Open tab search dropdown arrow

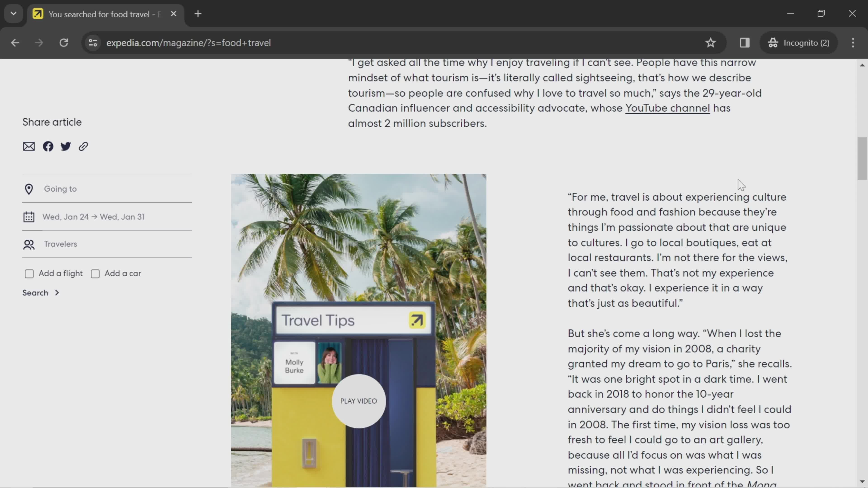14,14
